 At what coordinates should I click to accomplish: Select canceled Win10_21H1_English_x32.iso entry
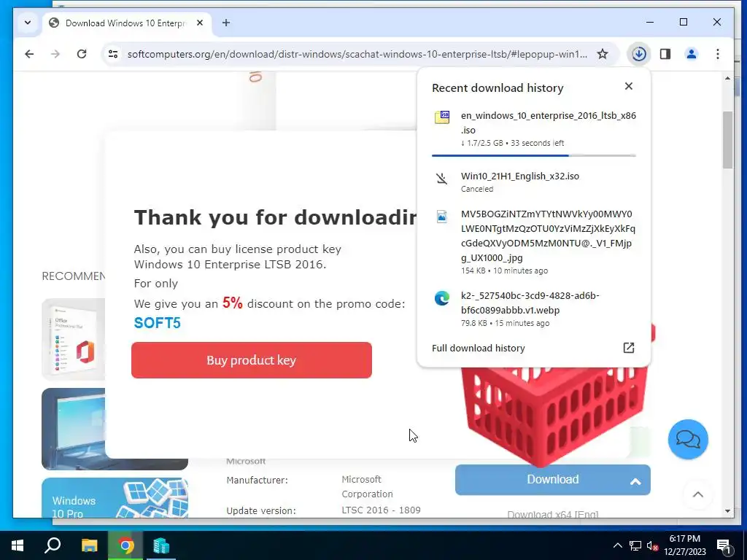[x=533, y=182]
